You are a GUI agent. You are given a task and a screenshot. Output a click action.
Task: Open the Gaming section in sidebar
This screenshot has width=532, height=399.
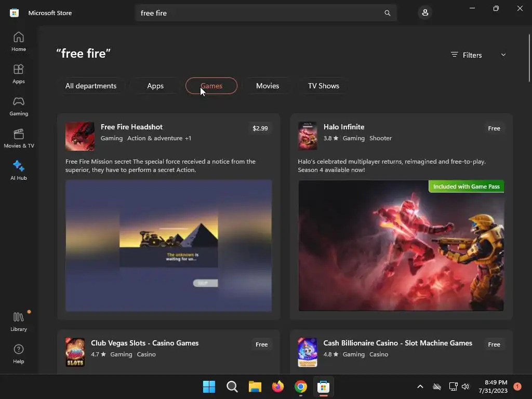[19, 106]
